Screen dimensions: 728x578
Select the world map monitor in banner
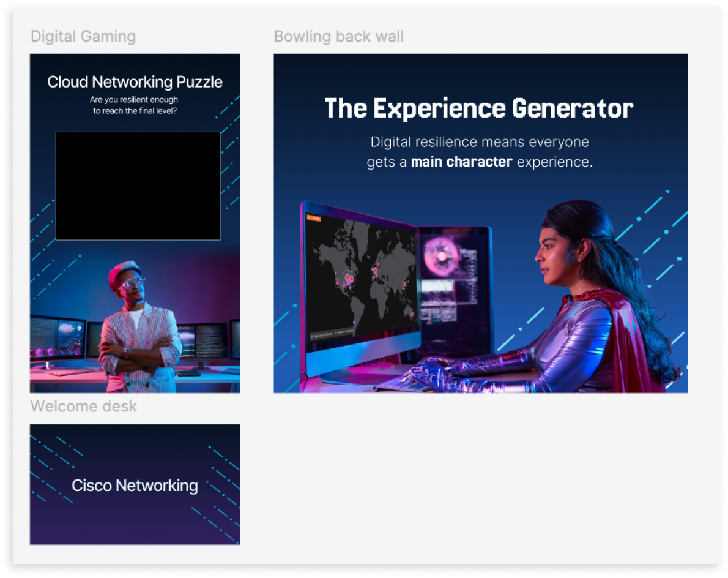tap(361, 288)
